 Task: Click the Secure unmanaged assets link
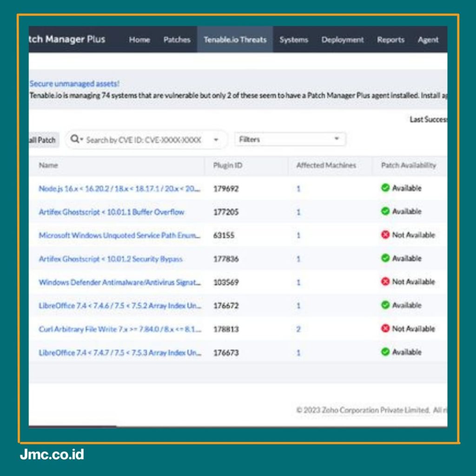point(74,84)
